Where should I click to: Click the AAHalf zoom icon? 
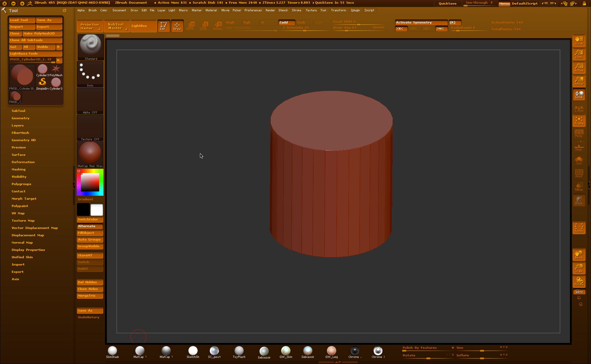tap(579, 81)
